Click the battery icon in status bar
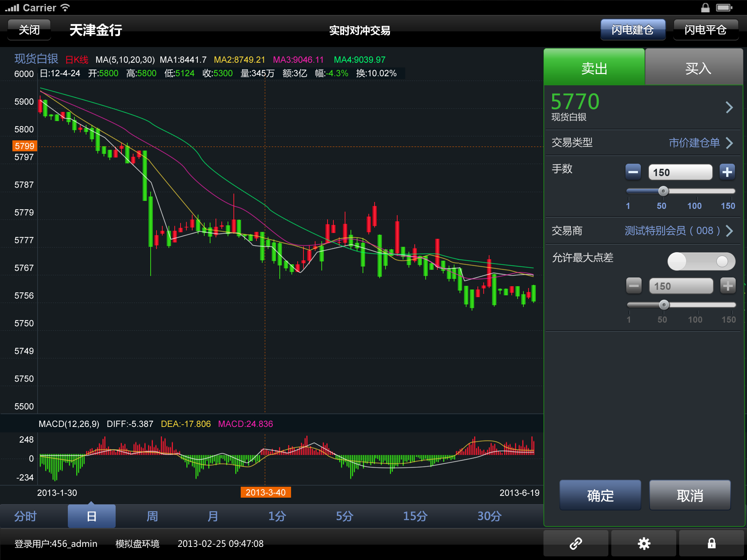Screen dimensions: 747x560 point(724,7)
